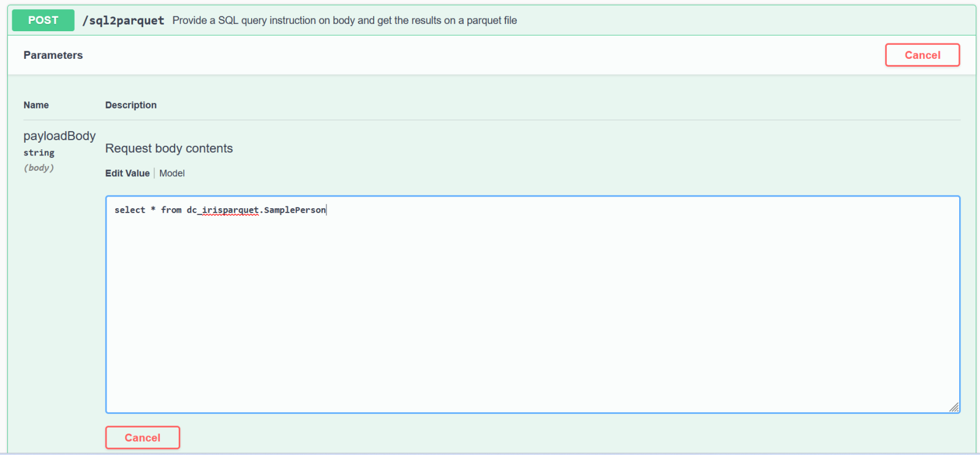Click the Description column header
Viewport: 980px width, 455px height.
pos(130,105)
